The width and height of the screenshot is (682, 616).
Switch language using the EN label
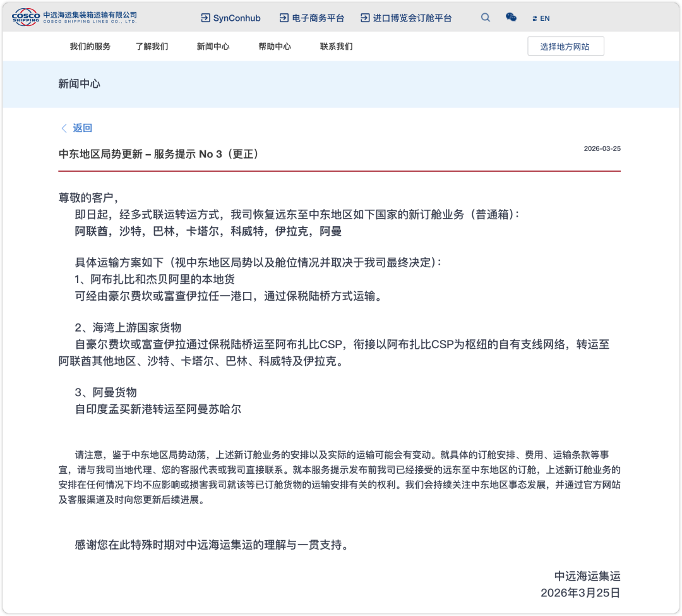[x=545, y=19]
